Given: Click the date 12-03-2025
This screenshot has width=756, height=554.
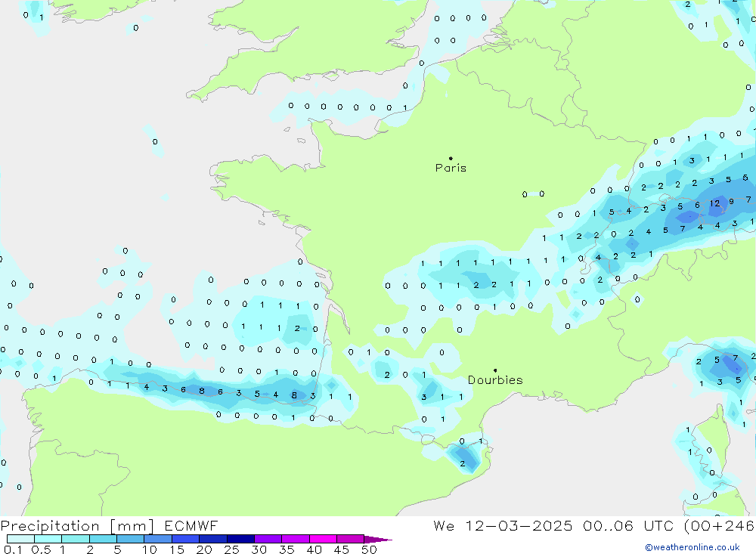Looking at the screenshot, I should [519, 526].
